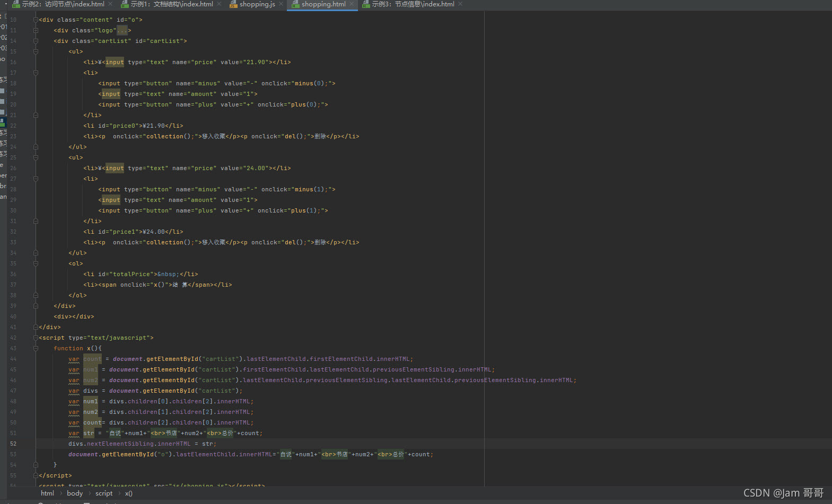Click line number 52 in the gutter
The height and width of the screenshot is (504, 832).
coord(13,444)
